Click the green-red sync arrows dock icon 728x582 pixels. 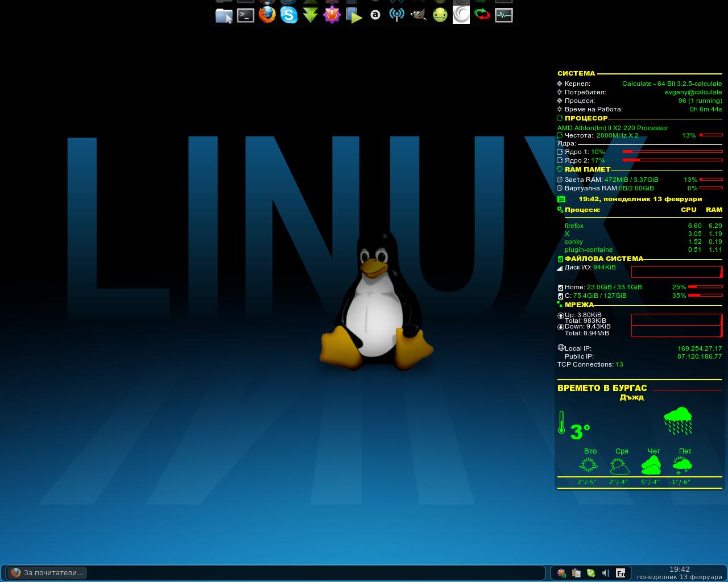tap(482, 15)
